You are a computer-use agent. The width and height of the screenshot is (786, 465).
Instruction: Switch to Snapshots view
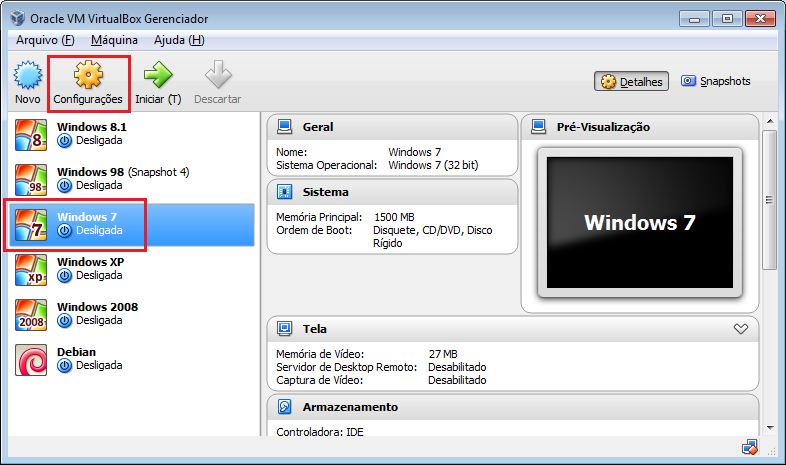pos(716,81)
